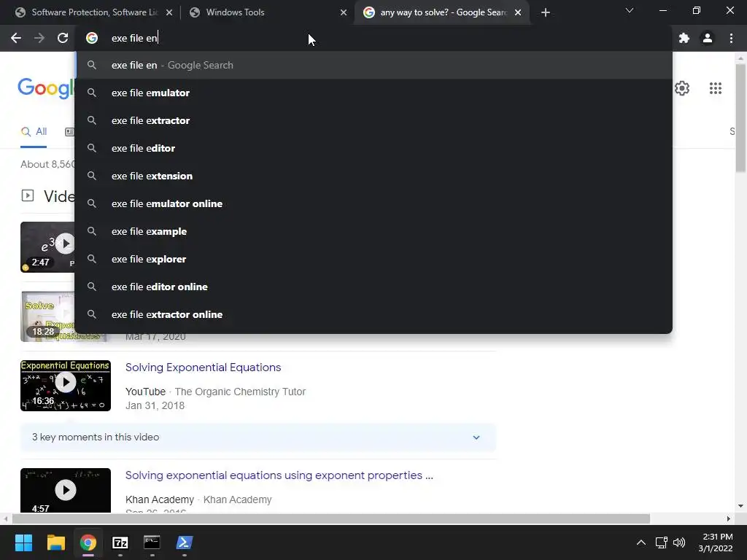This screenshot has height=560, width=747.
Task: Open the clock showing 2:31 PM
Action: tap(716, 542)
